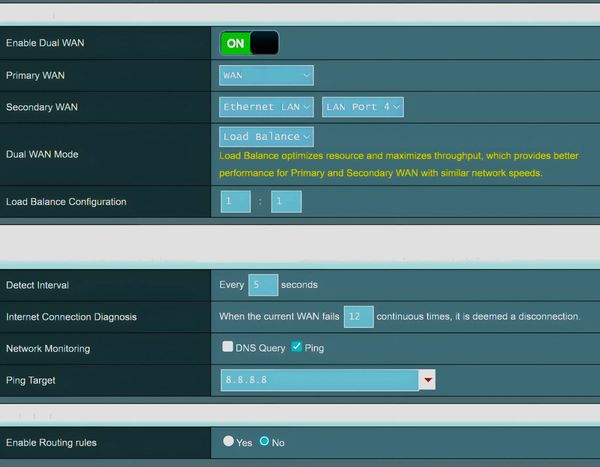Image resolution: width=600 pixels, height=467 pixels.
Task: Open the Primary WAN dropdown
Action: tap(266, 75)
